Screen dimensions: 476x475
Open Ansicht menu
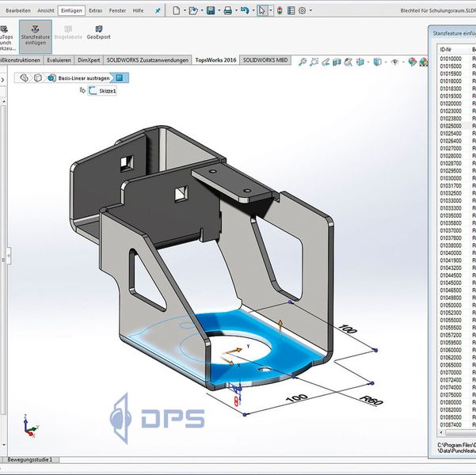coord(45,10)
